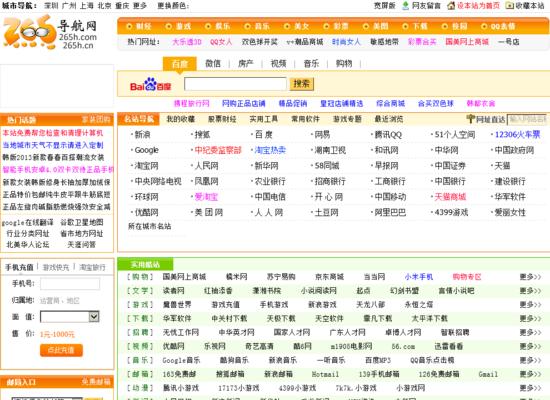The width and height of the screenshot is (550, 400).
Task: Expand 更多 in the 文学 row
Action: 530,291
